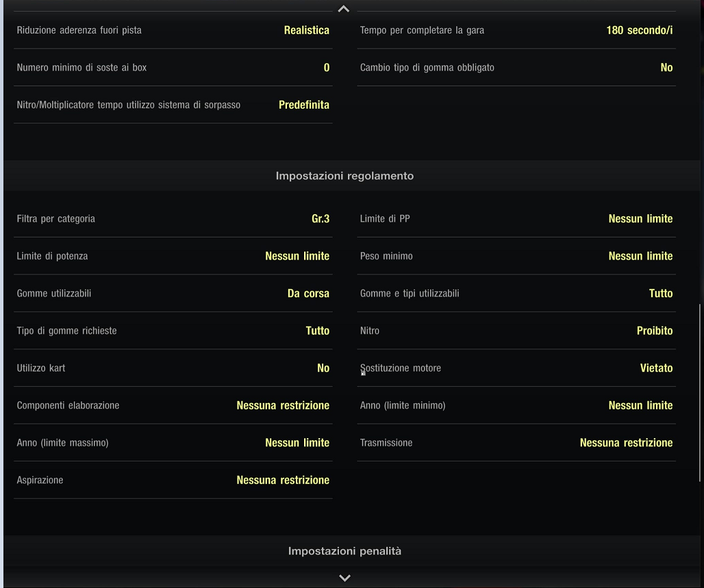Click the up chevron arrow at top
The height and width of the screenshot is (588, 704).
344,9
